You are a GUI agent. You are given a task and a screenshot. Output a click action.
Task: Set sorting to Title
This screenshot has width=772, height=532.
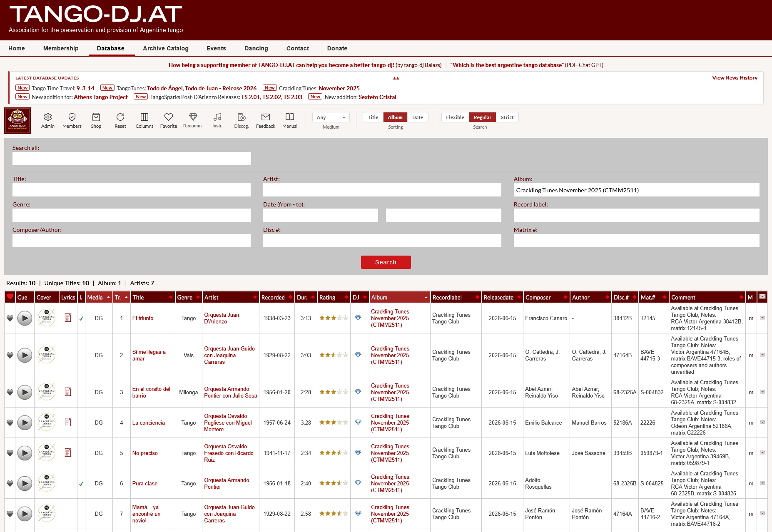coord(373,117)
